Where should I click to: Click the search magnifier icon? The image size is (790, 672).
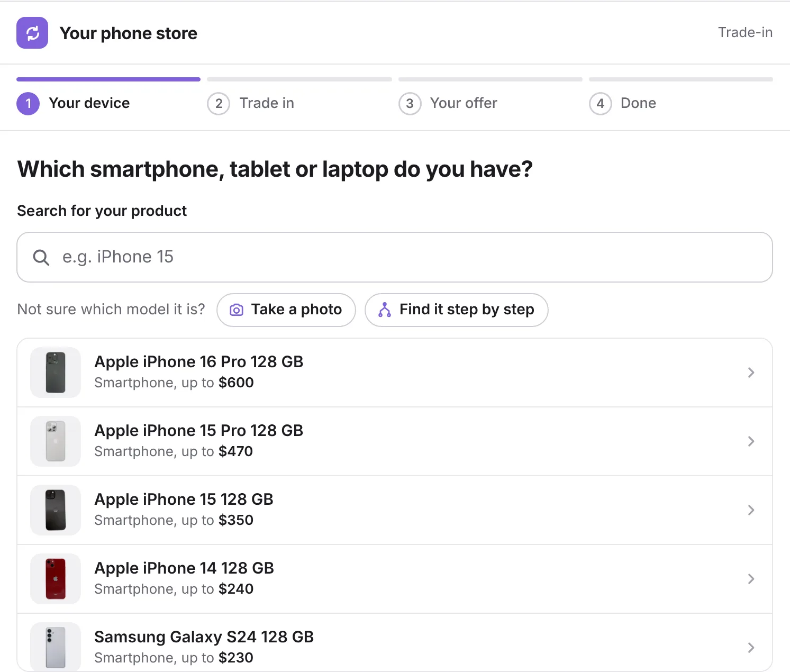[41, 258]
